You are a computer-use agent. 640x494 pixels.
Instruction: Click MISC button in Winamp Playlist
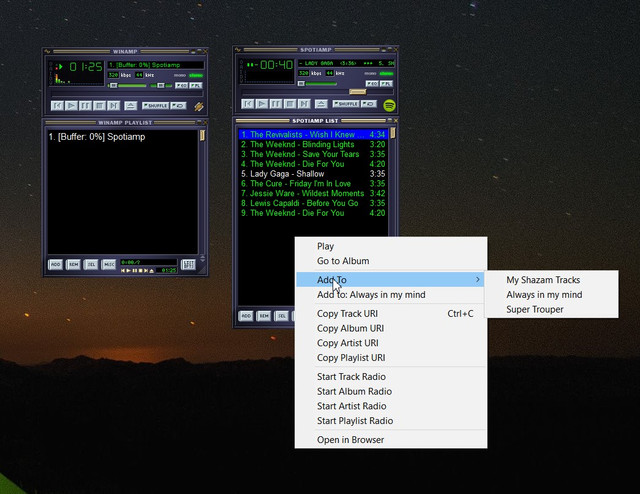pyautogui.click(x=109, y=265)
